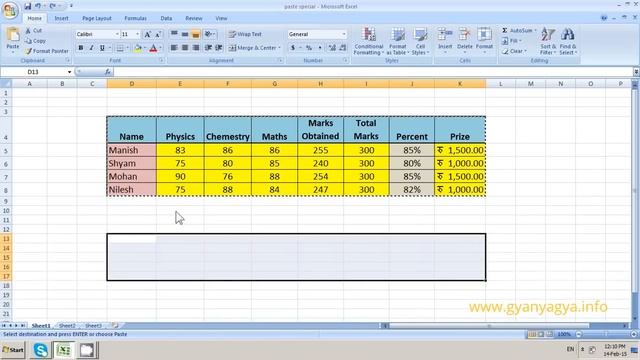The width and height of the screenshot is (640, 360).
Task: Switch to the Data tab
Action: click(166, 18)
